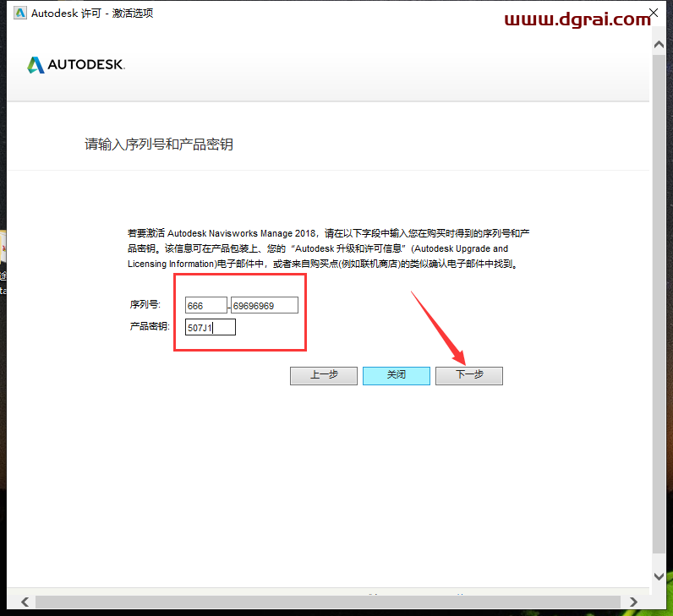Click the text Autodesk Navisworks Manage 2018
Screen dimensions: 673x616
pyautogui.click(x=242, y=233)
